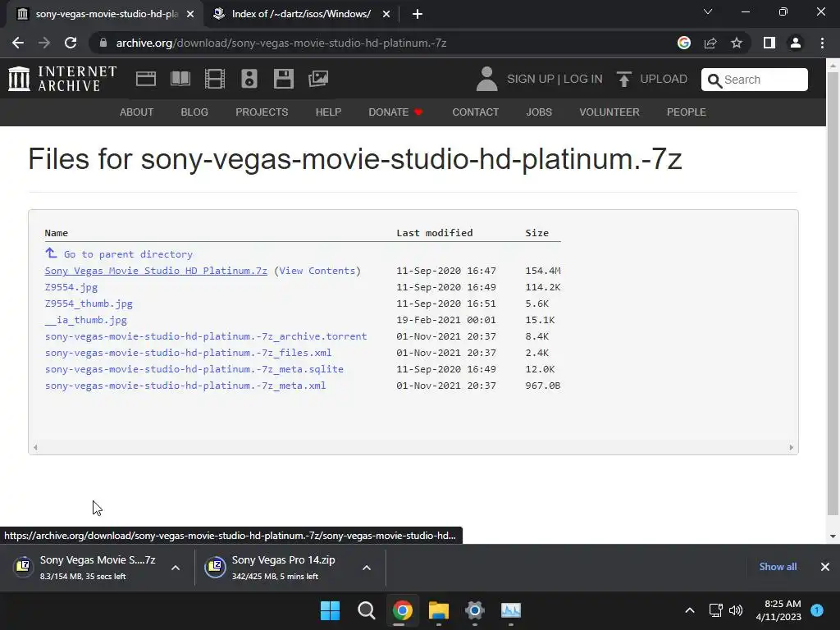Click View Contents link
Screen dimensions: 840x630
317,271
